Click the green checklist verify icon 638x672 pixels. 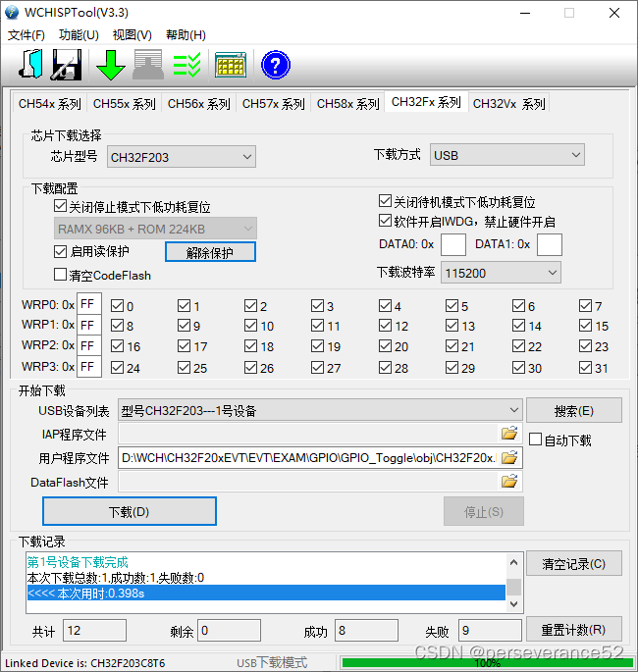(186, 65)
